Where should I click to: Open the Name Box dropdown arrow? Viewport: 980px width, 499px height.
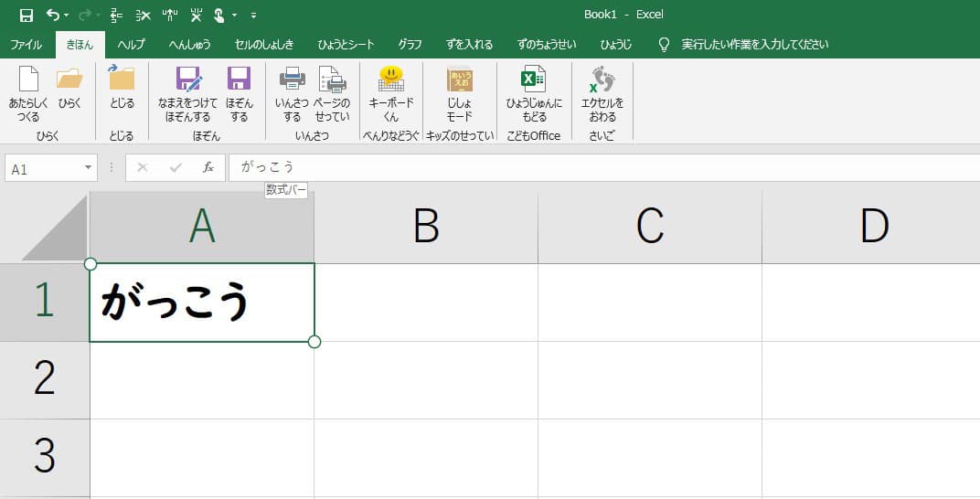click(x=88, y=168)
